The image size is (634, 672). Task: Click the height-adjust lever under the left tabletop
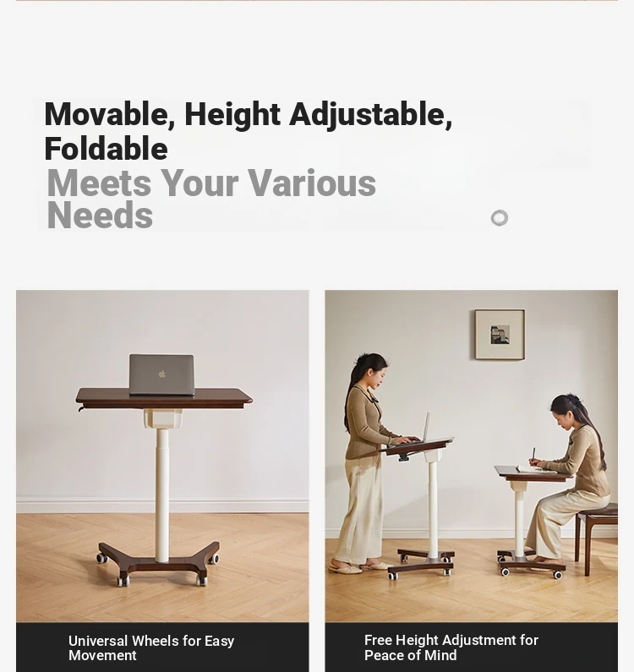click(80, 408)
